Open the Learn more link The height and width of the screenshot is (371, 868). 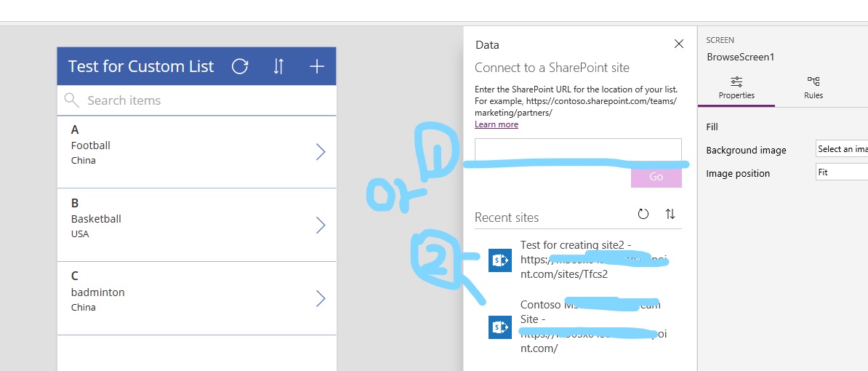click(497, 124)
